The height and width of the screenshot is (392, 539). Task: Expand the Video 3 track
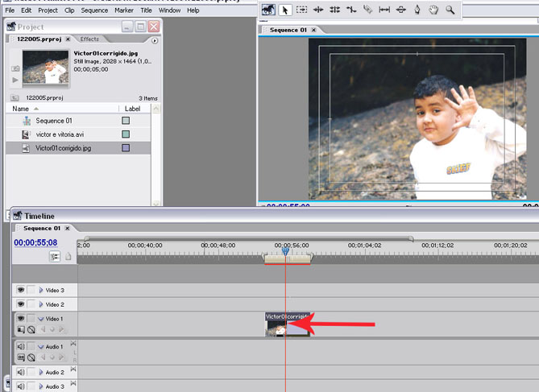coord(41,290)
